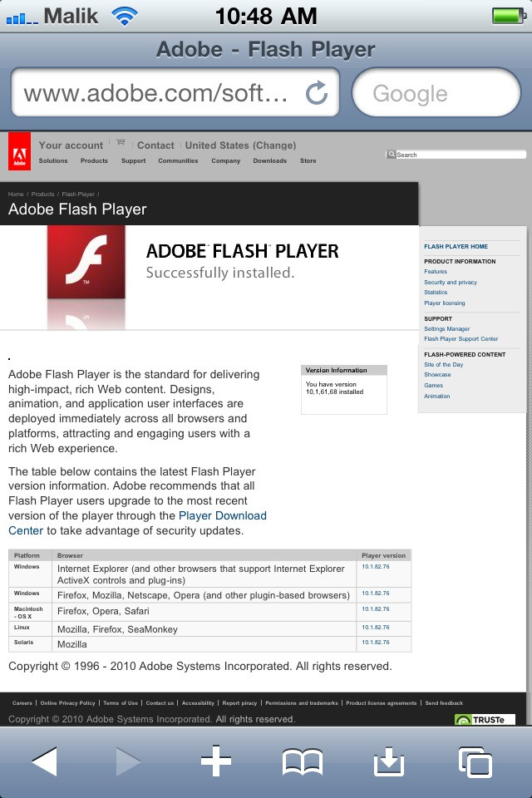Tap the Wi-Fi icon in status bar
The width and height of the screenshot is (532, 798).
[x=125, y=17]
